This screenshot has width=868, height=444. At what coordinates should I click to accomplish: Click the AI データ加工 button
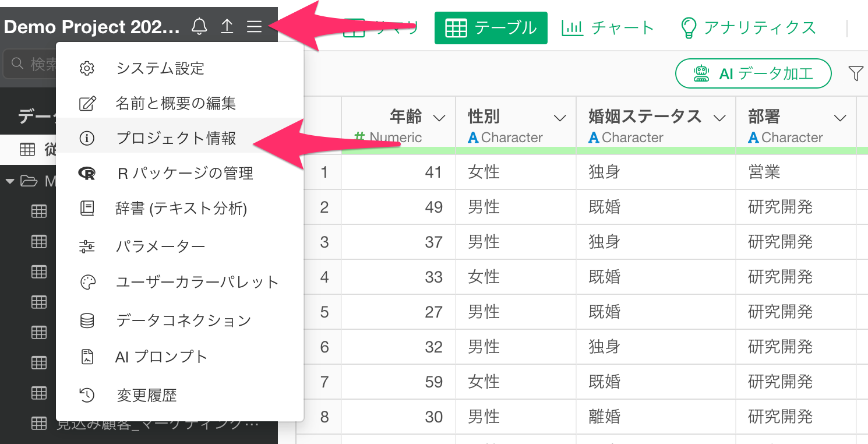click(x=753, y=73)
